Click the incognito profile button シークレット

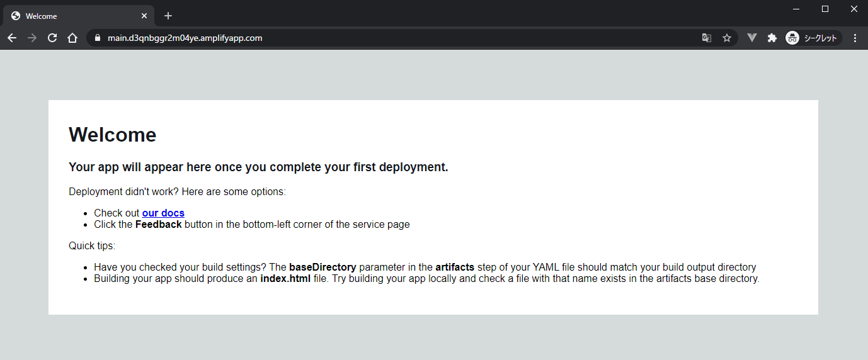coord(813,38)
